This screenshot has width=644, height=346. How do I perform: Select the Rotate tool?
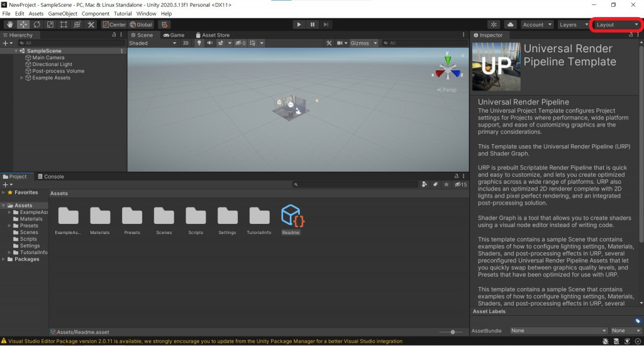pos(37,25)
